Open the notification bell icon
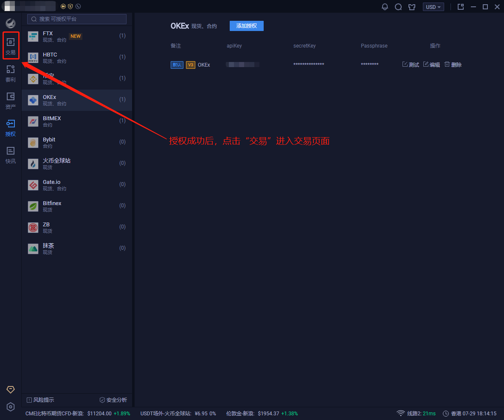 [385, 7]
